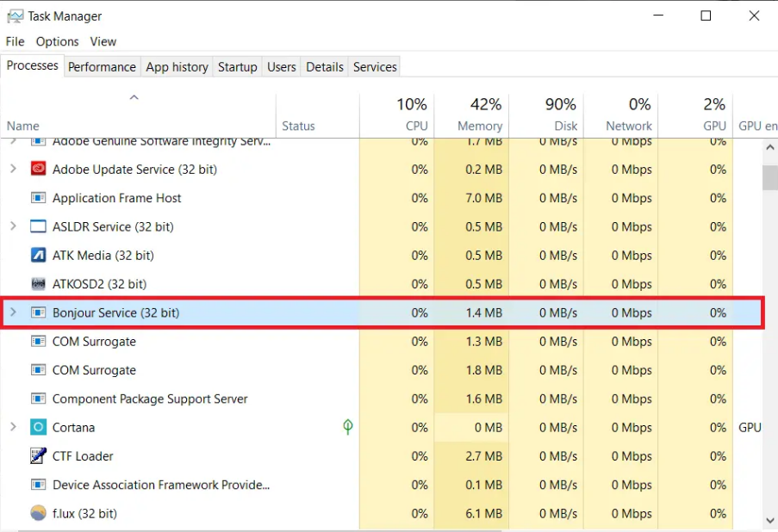The width and height of the screenshot is (778, 532).
Task: Switch to the Performance tab
Action: coord(102,67)
